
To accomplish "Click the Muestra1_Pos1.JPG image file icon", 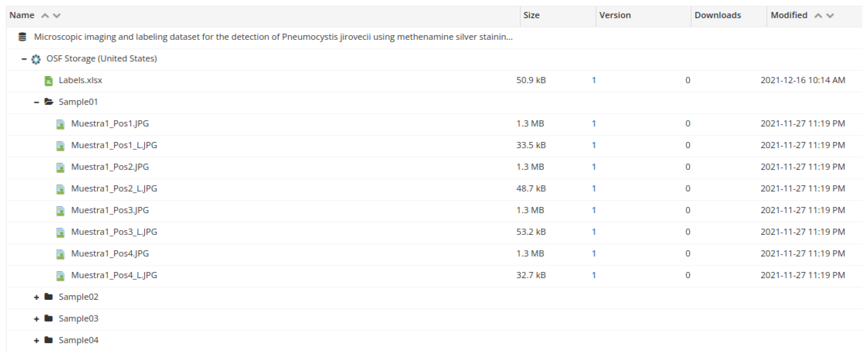I will click(60, 124).
